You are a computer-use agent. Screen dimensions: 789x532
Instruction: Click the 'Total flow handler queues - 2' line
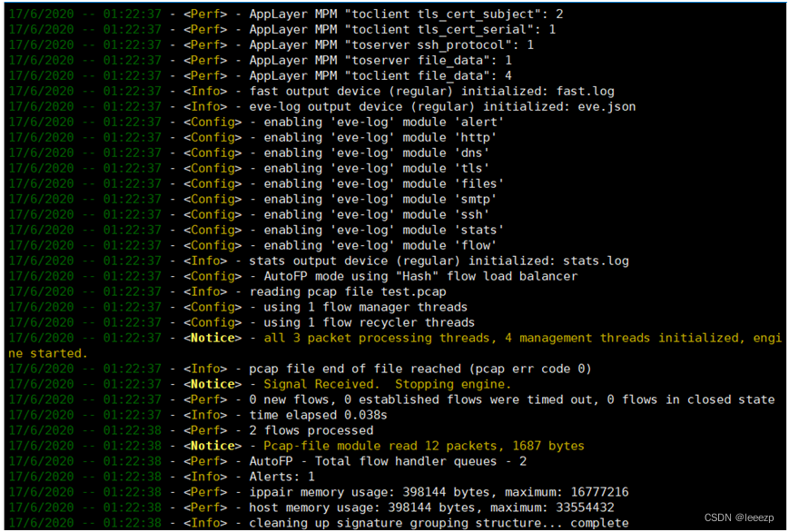pyautogui.click(x=268, y=461)
